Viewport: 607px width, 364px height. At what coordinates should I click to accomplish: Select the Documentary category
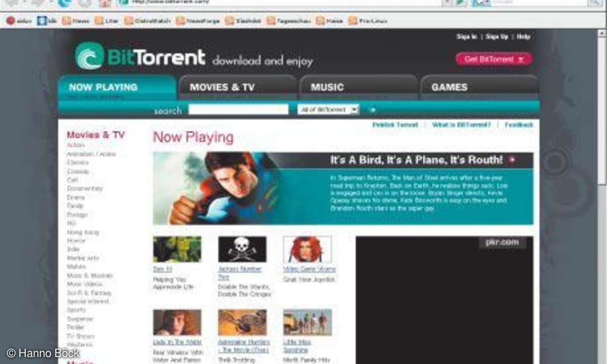pyautogui.click(x=84, y=189)
